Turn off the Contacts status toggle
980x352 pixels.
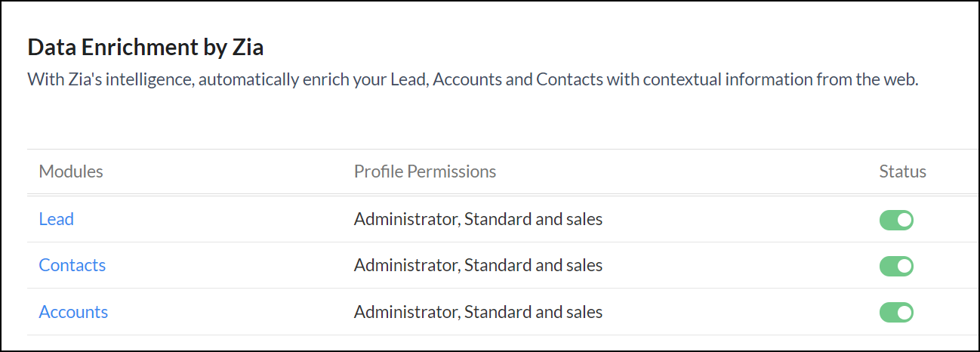click(896, 266)
